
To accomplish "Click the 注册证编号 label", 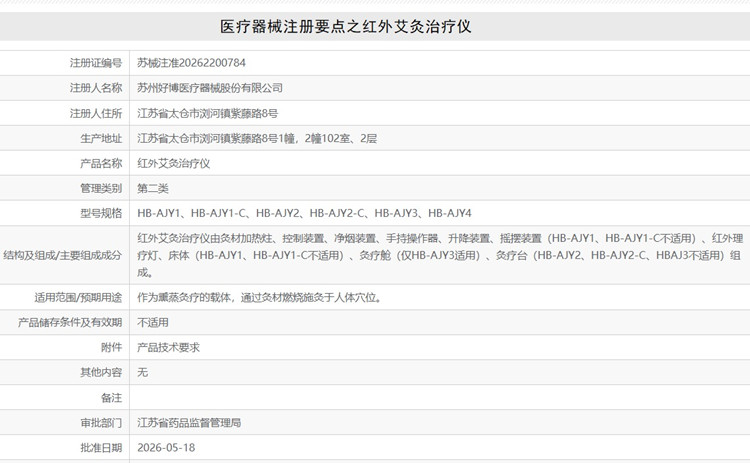I will pos(96,63).
